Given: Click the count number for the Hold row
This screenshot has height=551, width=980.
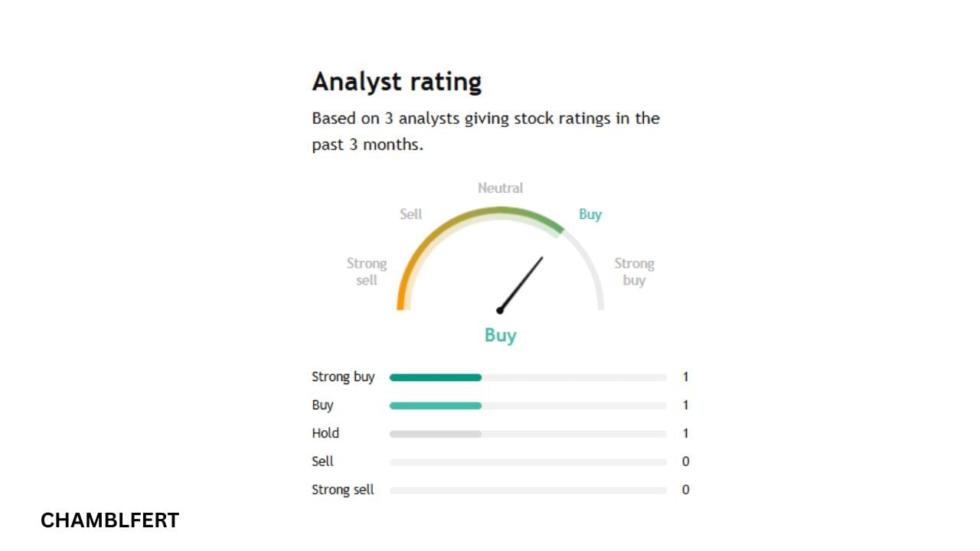Looking at the screenshot, I should coord(685,433).
